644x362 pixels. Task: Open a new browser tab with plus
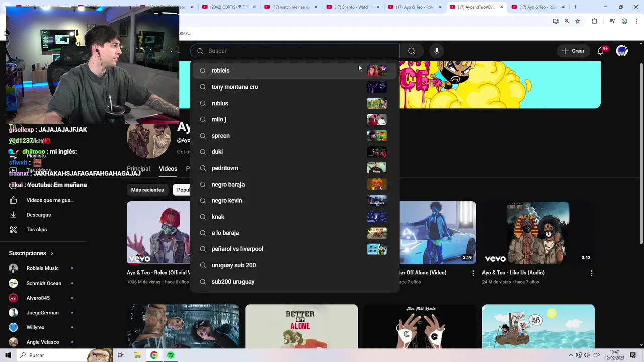tap(575, 7)
